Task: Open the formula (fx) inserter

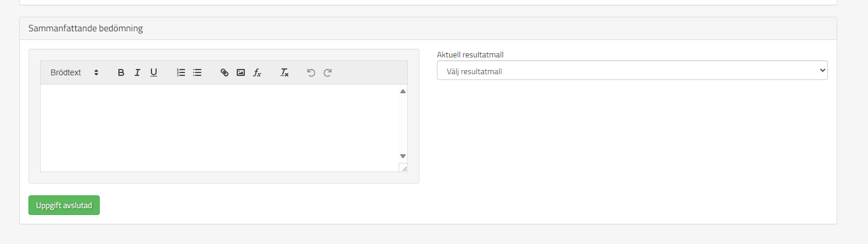Action: point(257,72)
